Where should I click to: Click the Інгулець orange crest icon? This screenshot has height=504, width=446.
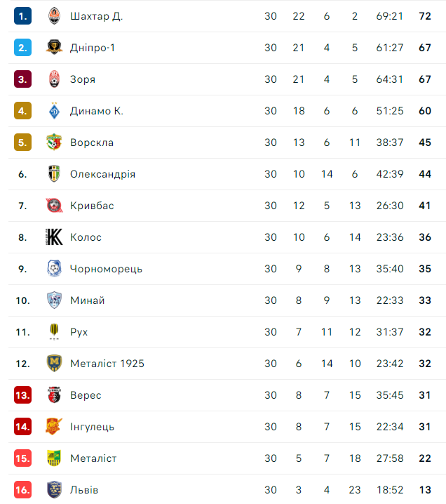click(x=54, y=427)
